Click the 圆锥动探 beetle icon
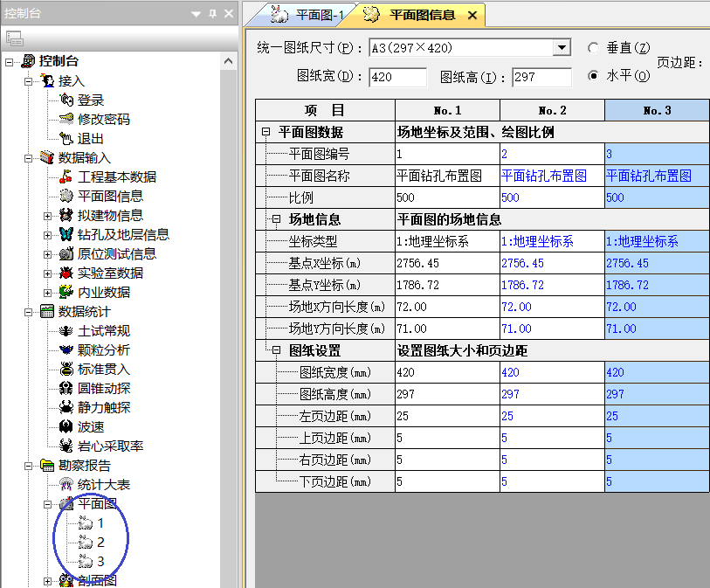This screenshot has height=588, width=710. [x=66, y=388]
